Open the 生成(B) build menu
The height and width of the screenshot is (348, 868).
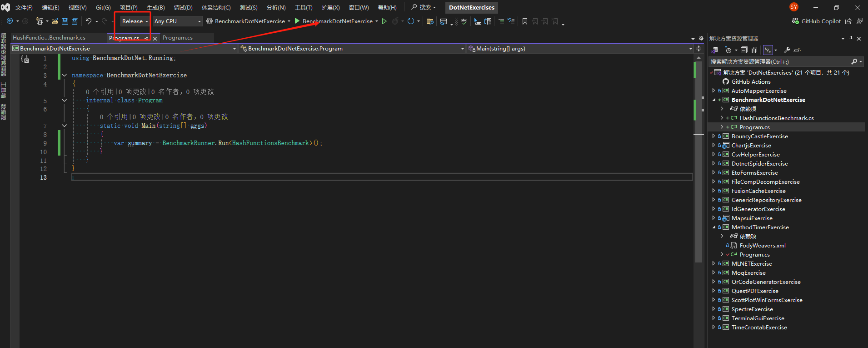pos(155,8)
